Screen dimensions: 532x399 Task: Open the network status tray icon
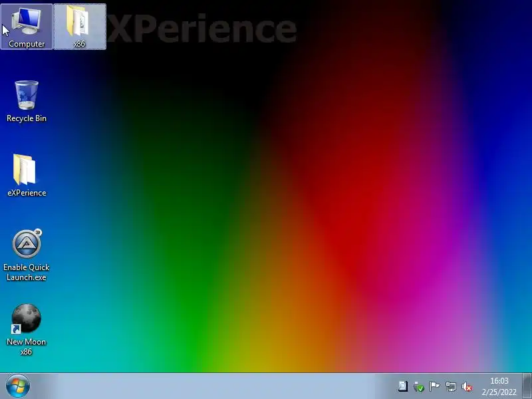tap(451, 386)
